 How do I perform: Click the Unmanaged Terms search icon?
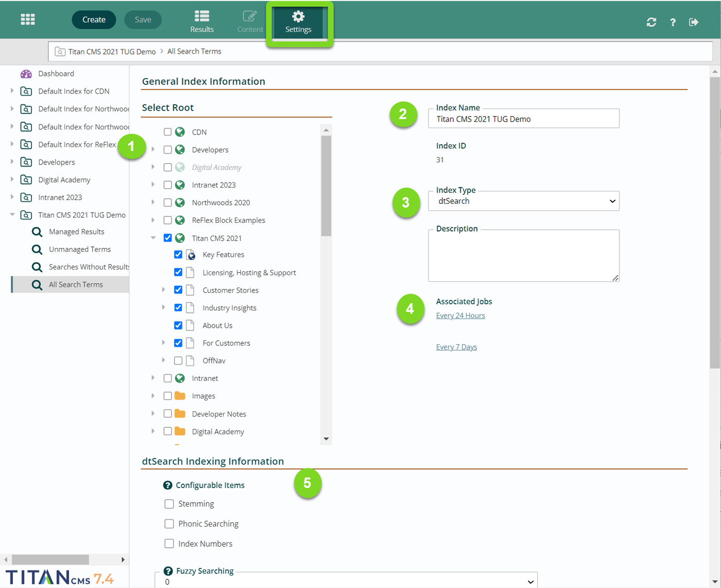pos(37,249)
